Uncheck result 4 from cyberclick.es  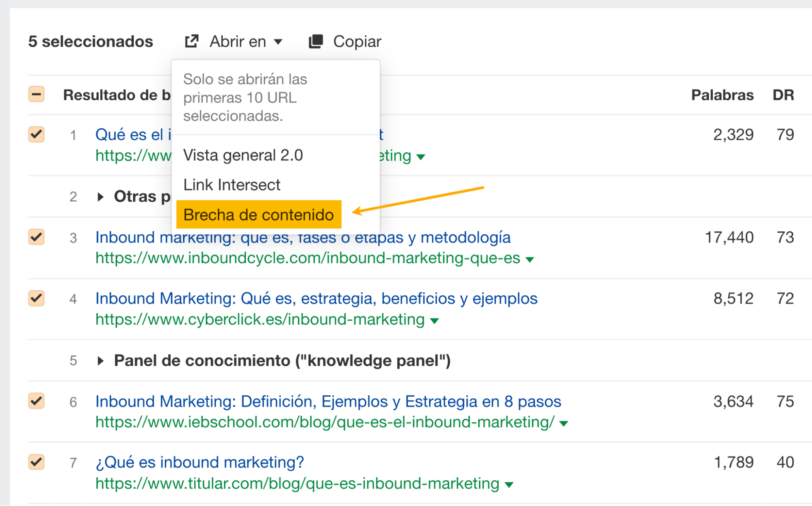36,299
